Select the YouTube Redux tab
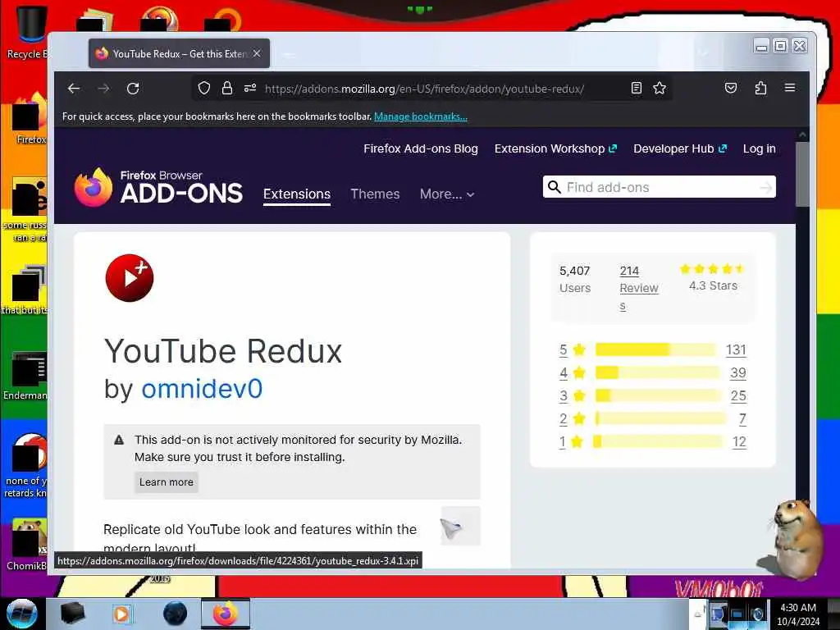840x630 pixels. [x=179, y=53]
